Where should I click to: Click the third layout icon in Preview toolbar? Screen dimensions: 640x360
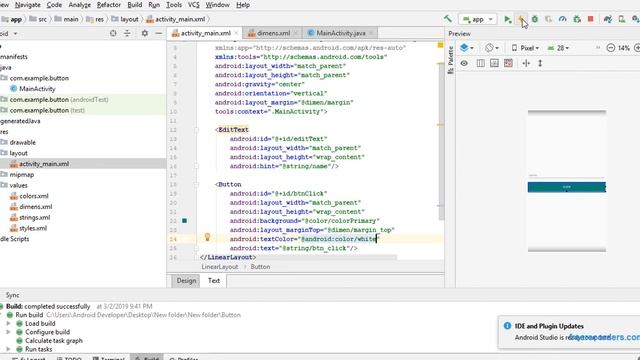coord(494,63)
